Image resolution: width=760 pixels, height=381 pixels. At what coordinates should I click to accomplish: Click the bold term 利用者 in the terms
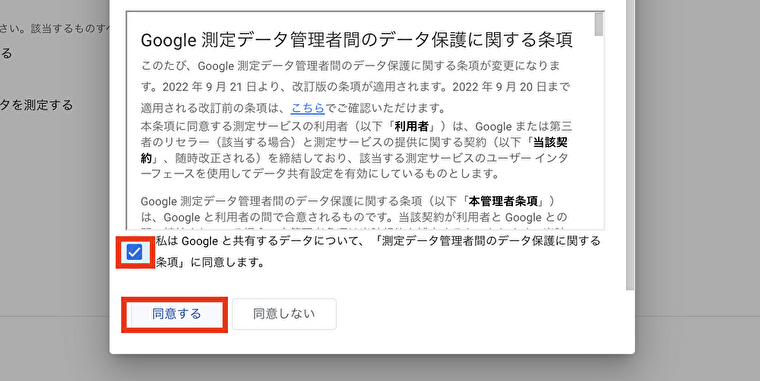[412, 127]
